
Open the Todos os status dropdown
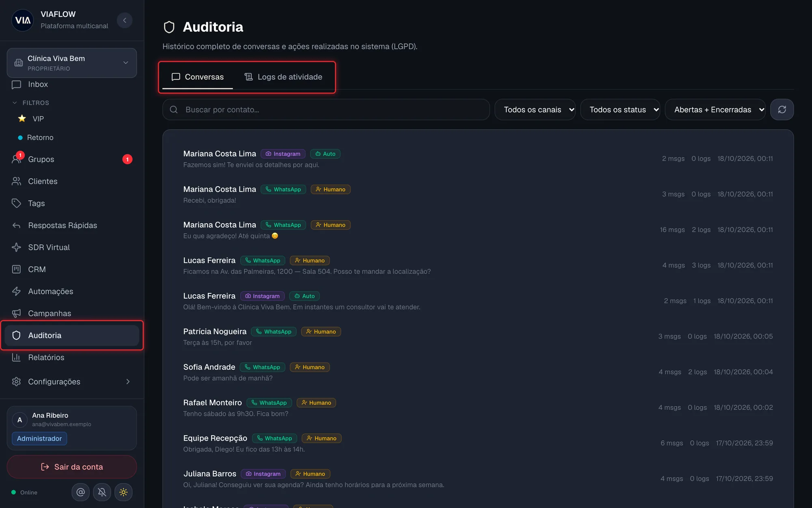tap(620, 110)
